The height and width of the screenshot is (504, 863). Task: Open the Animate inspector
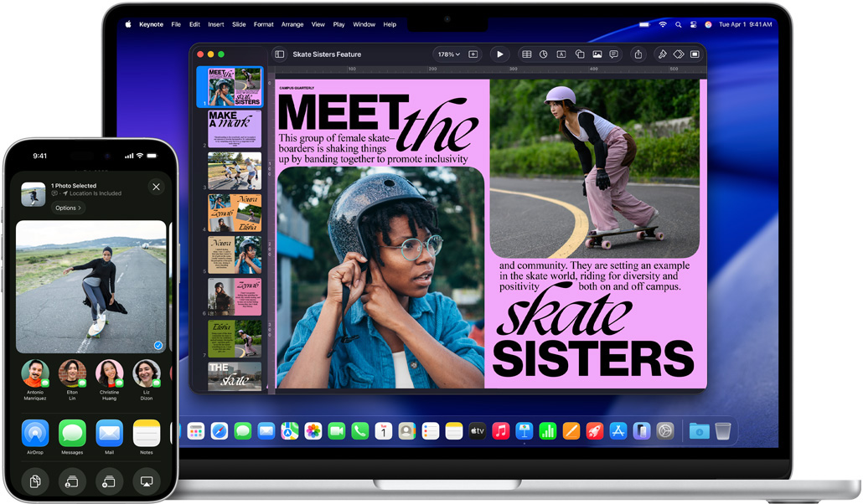[679, 54]
